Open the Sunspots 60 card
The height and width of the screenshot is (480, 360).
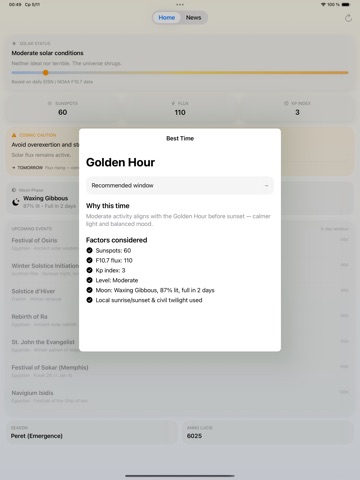point(63,109)
